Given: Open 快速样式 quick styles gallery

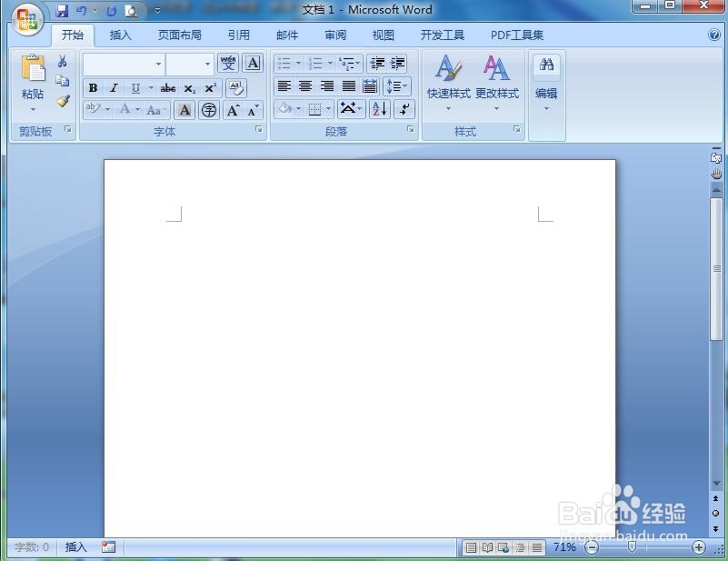Looking at the screenshot, I should pos(448,84).
